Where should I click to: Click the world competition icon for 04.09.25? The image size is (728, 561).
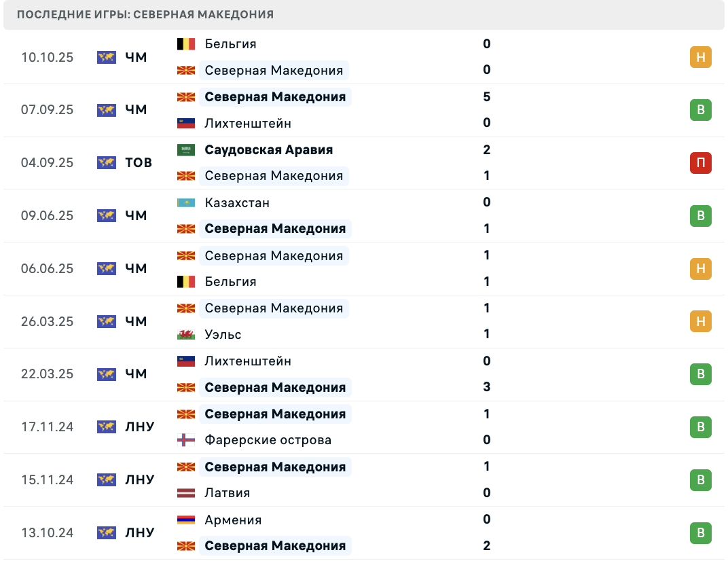click(x=106, y=163)
